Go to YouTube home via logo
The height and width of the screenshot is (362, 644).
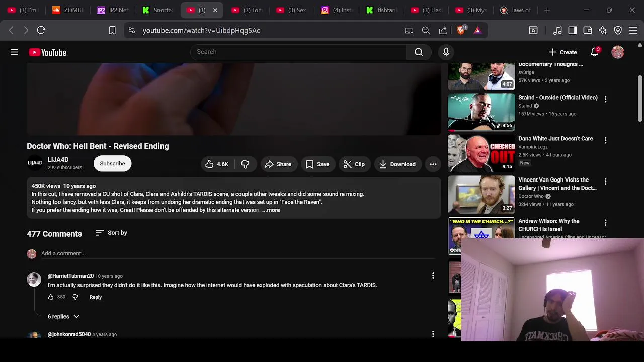click(47, 52)
